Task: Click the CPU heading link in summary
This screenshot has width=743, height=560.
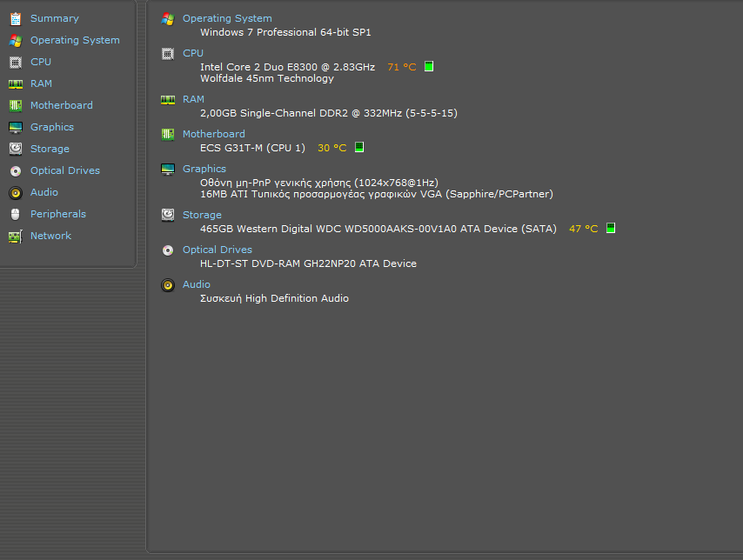Action: click(x=193, y=54)
